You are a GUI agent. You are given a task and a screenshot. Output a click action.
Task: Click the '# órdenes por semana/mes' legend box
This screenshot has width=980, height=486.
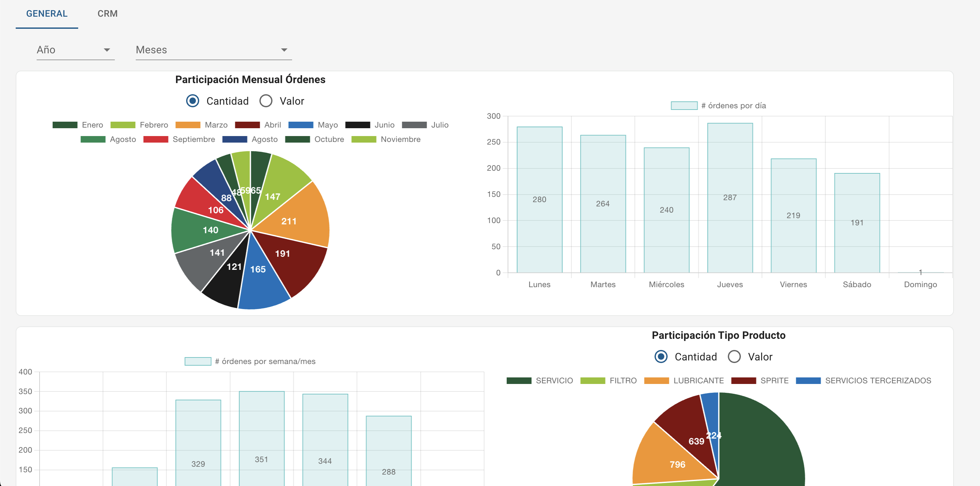tap(198, 361)
